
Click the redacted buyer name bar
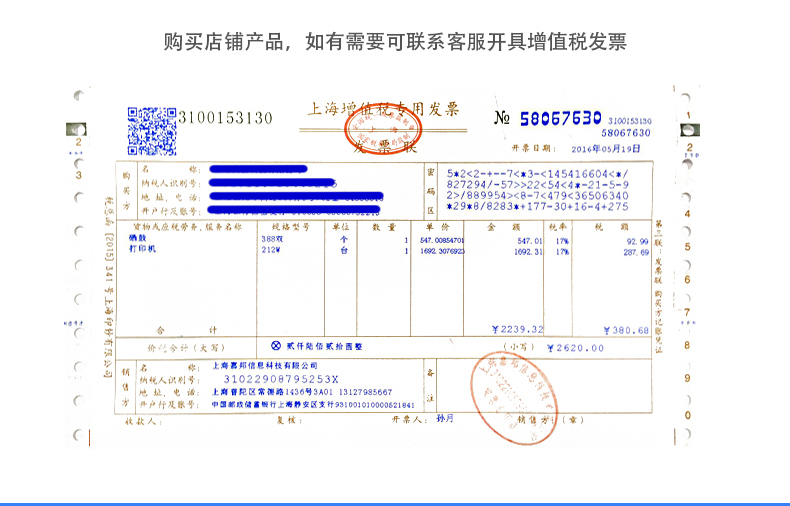click(258, 169)
